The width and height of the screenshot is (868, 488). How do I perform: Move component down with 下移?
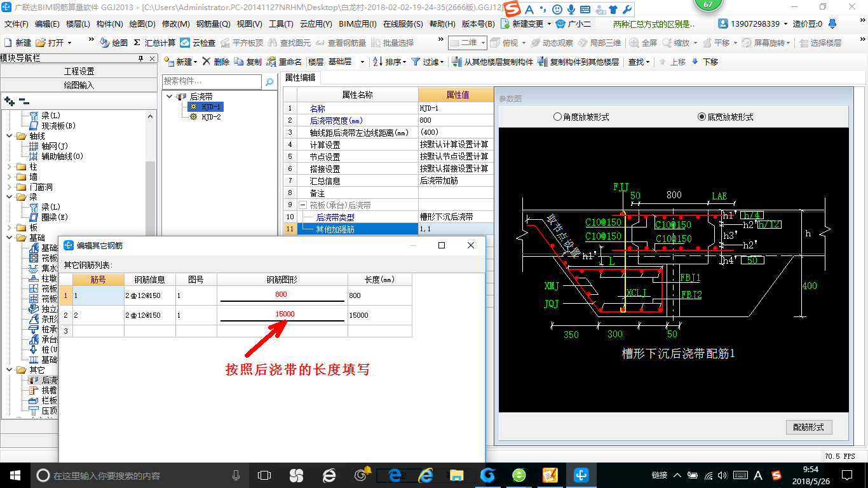click(x=704, y=62)
